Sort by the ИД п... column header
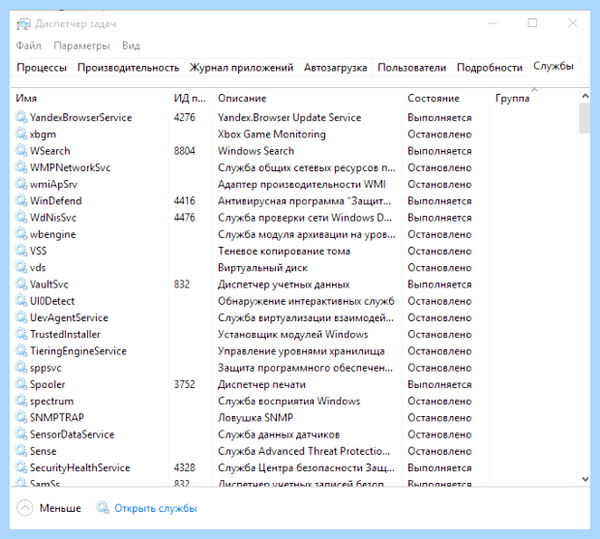The image size is (600, 539). point(190,98)
